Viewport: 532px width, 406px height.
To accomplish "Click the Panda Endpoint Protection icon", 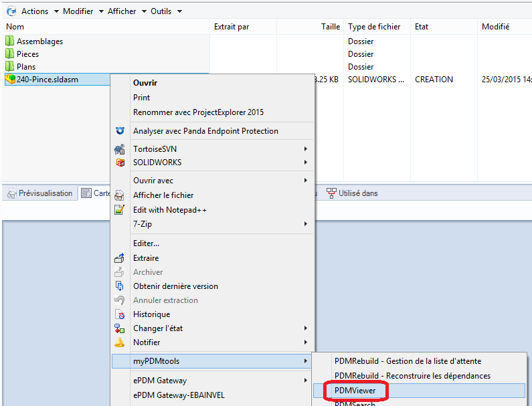I will [x=119, y=131].
